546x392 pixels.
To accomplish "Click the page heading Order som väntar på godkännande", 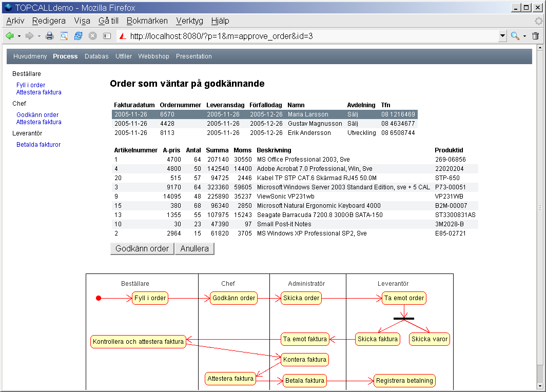I will [x=187, y=84].
